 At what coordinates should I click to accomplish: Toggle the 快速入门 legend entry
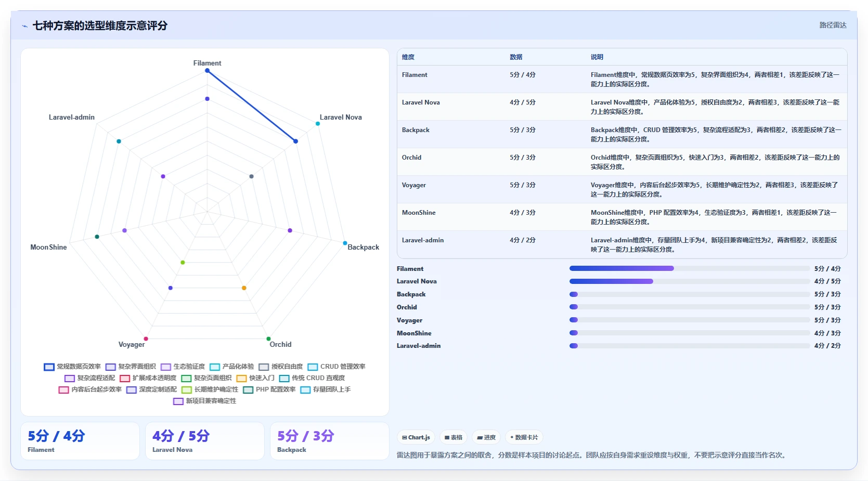coord(255,378)
